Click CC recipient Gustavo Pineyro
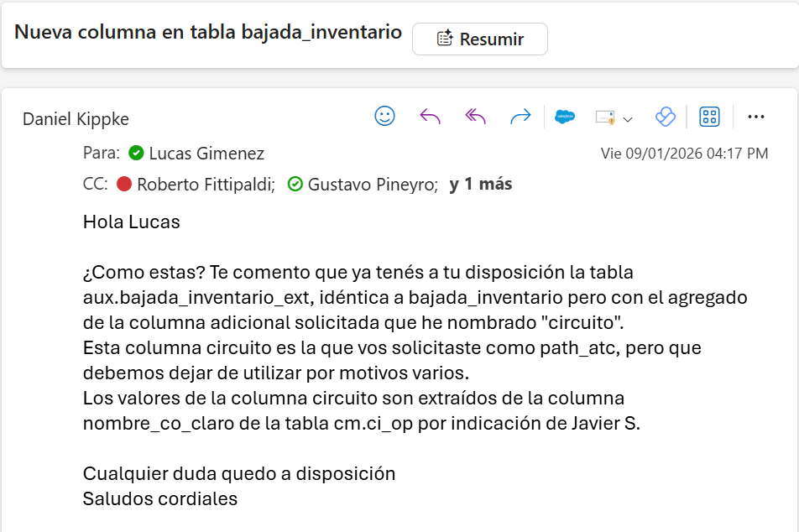Image resolution: width=799 pixels, height=532 pixels. coord(373,185)
